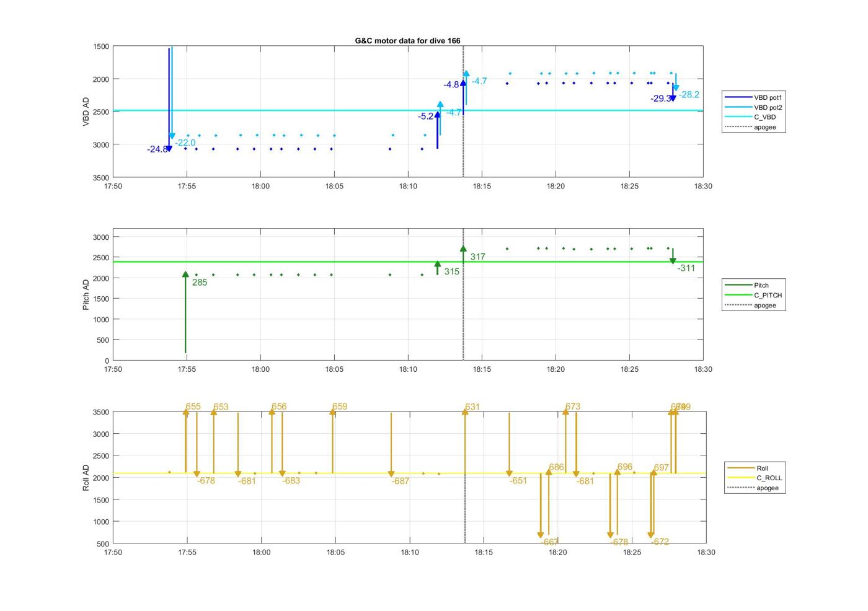Select the -311 pitch annotation
The width and height of the screenshot is (868, 611).
(x=686, y=268)
